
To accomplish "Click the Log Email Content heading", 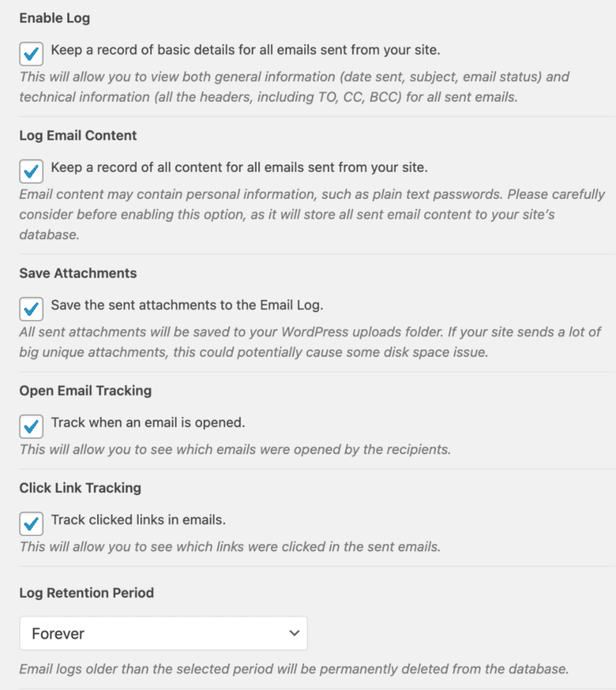I will tap(78, 135).
